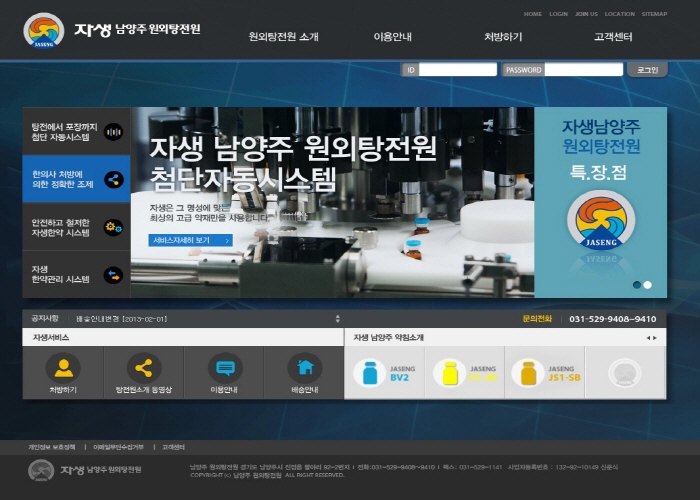This screenshot has height=500, width=700.
Task: Open the JASENG BV2 blue bottle item
Action: (x=385, y=373)
